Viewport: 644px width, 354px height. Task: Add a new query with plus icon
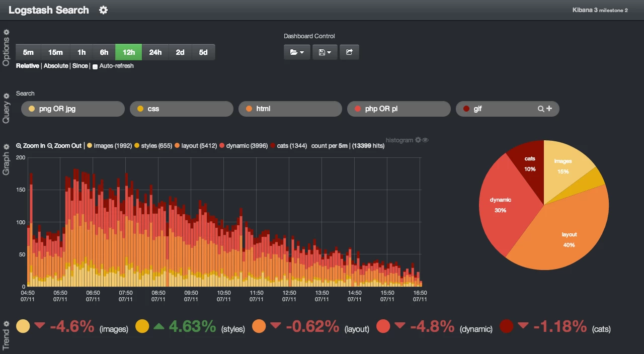(549, 109)
